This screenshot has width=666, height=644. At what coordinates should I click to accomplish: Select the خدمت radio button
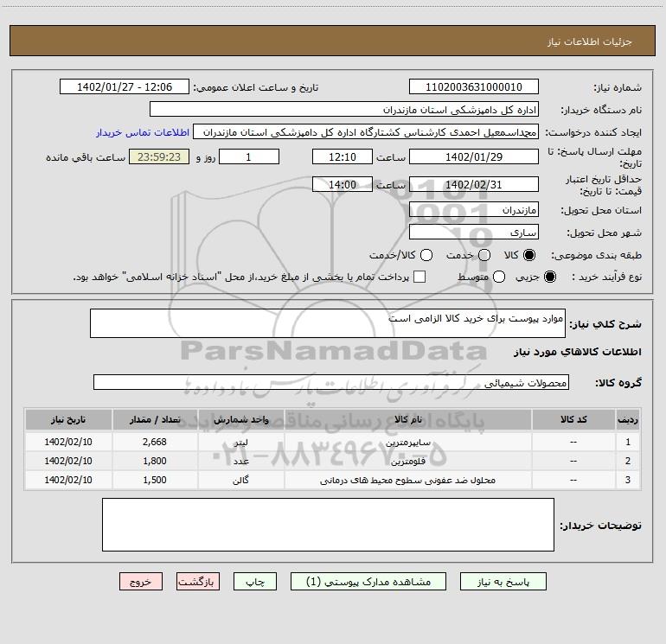coord(484,255)
